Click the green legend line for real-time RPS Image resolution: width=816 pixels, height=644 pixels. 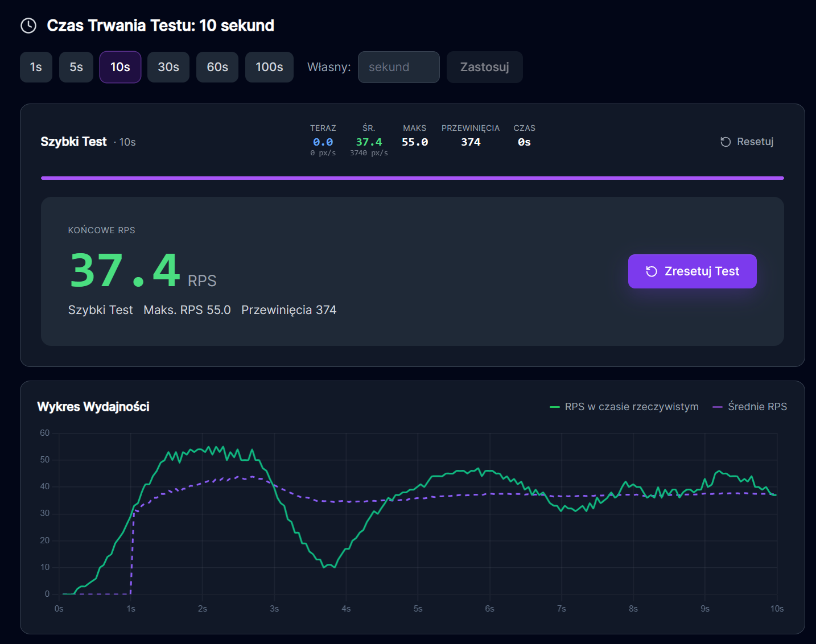click(555, 407)
